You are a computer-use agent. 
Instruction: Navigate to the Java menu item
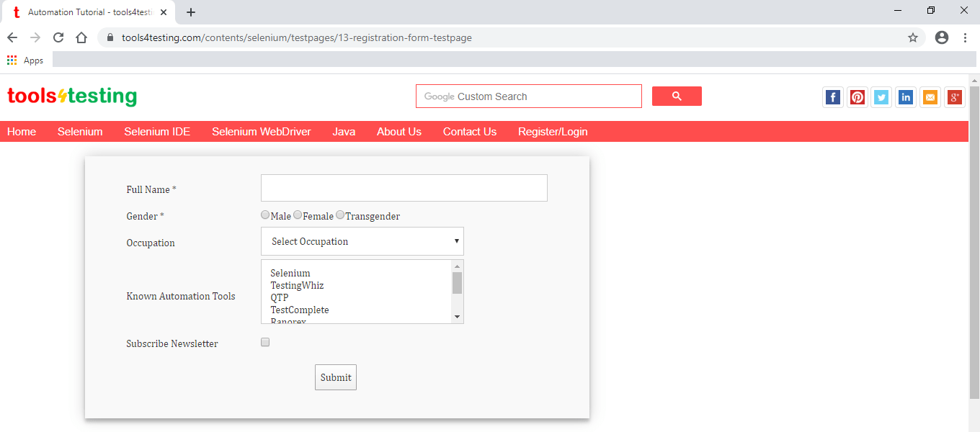(344, 132)
